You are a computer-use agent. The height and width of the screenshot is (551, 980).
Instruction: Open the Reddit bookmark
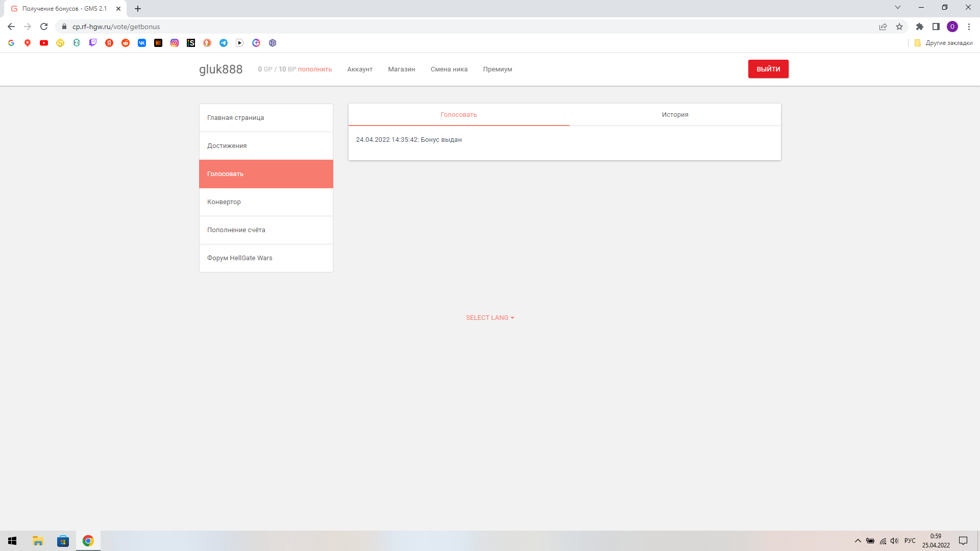click(x=126, y=43)
